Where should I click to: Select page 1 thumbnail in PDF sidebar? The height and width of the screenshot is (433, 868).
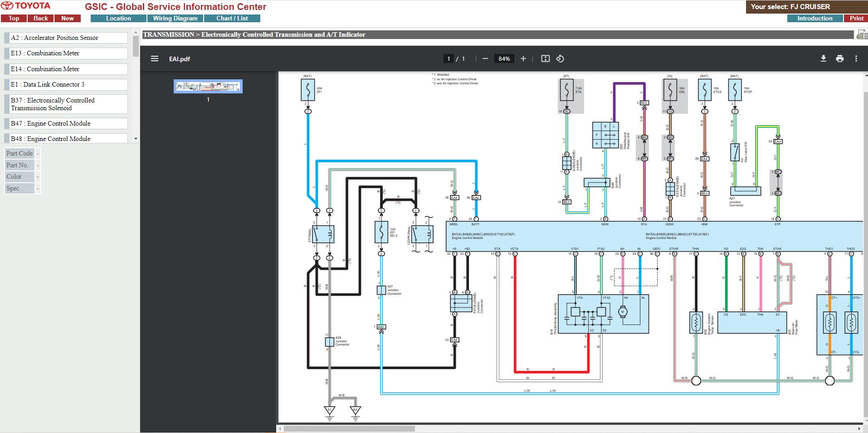pyautogui.click(x=208, y=86)
